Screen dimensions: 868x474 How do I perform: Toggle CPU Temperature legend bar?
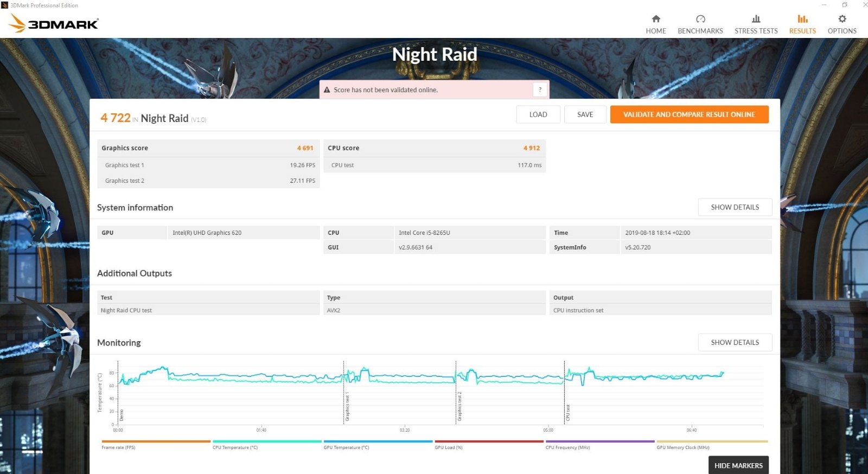[x=267, y=441]
